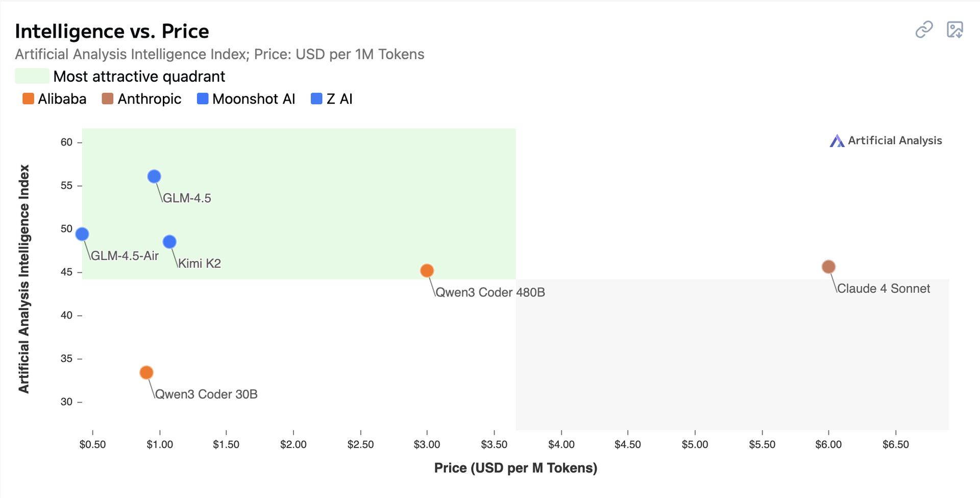Toggle Alibaba legend series

coord(55,99)
